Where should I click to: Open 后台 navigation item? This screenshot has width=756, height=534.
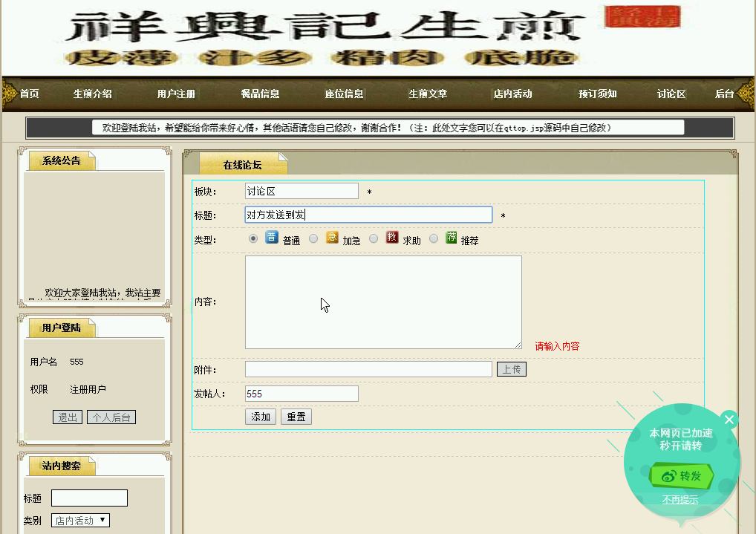pyautogui.click(x=724, y=94)
